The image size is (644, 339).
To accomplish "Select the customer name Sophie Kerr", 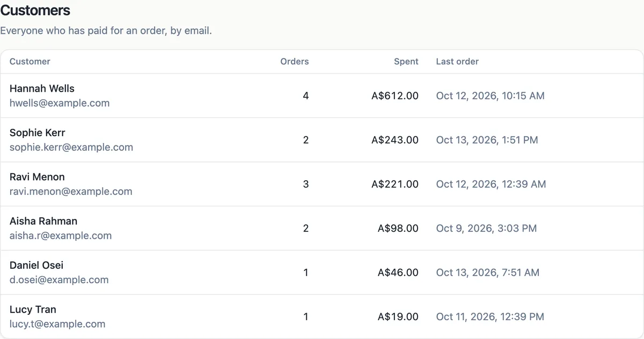I will pyautogui.click(x=37, y=132).
